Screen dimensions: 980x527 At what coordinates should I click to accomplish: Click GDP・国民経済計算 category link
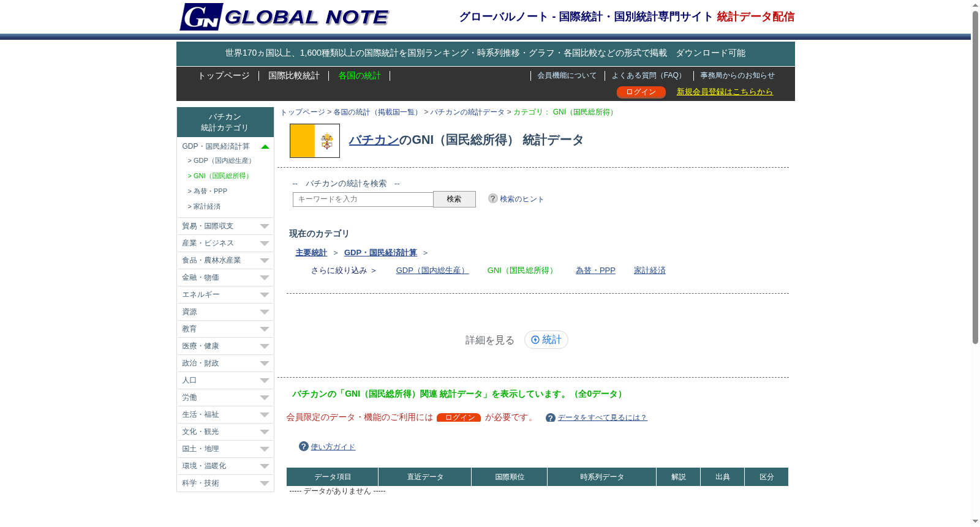[380, 253]
